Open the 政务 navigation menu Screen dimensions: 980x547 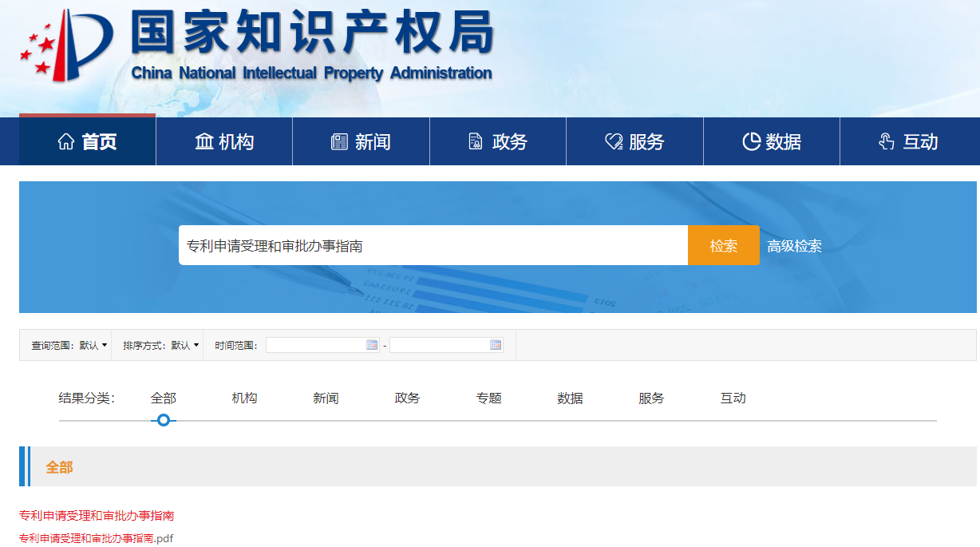pos(498,142)
